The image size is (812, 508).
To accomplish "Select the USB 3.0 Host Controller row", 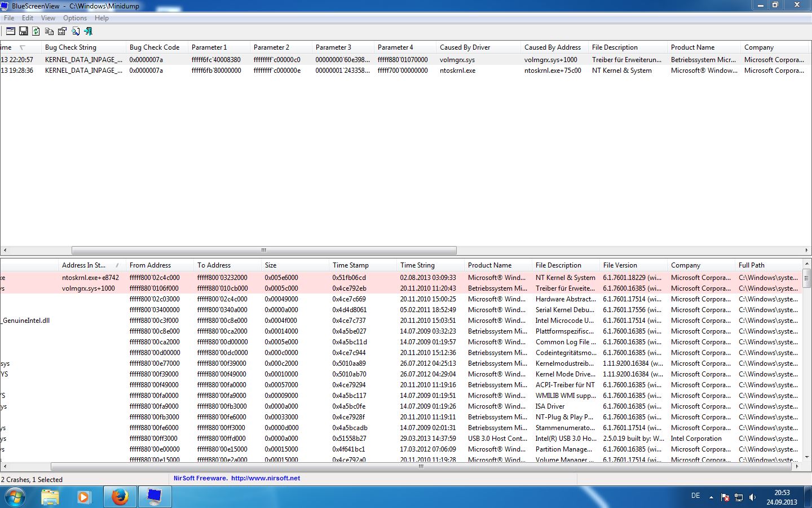I will (x=401, y=439).
